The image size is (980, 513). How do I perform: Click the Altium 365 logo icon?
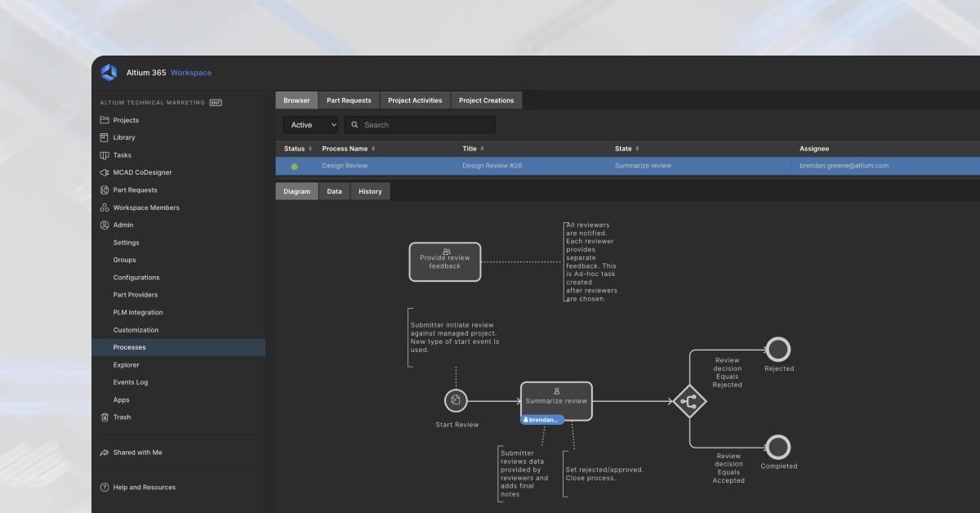click(x=109, y=73)
